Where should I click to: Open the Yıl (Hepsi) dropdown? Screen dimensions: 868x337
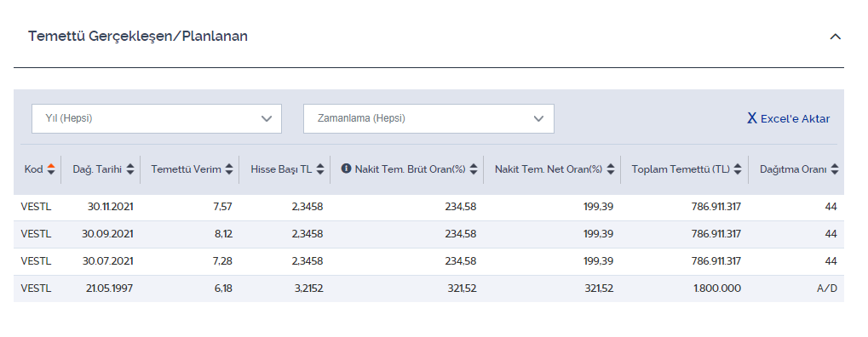click(157, 118)
